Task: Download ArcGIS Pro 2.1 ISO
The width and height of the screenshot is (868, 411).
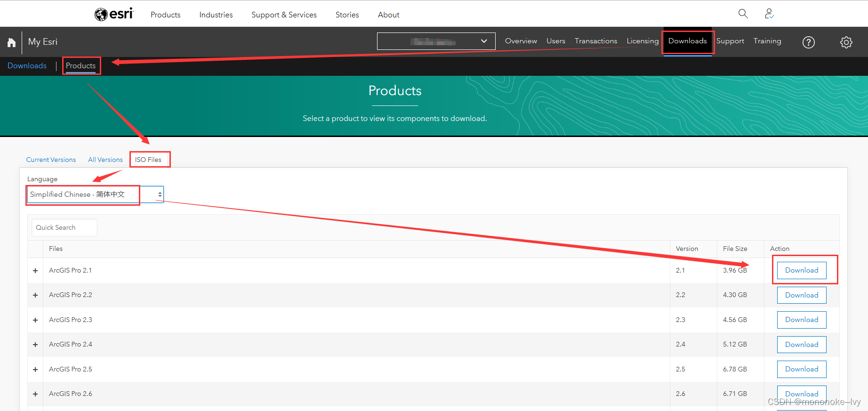Action: 802,270
